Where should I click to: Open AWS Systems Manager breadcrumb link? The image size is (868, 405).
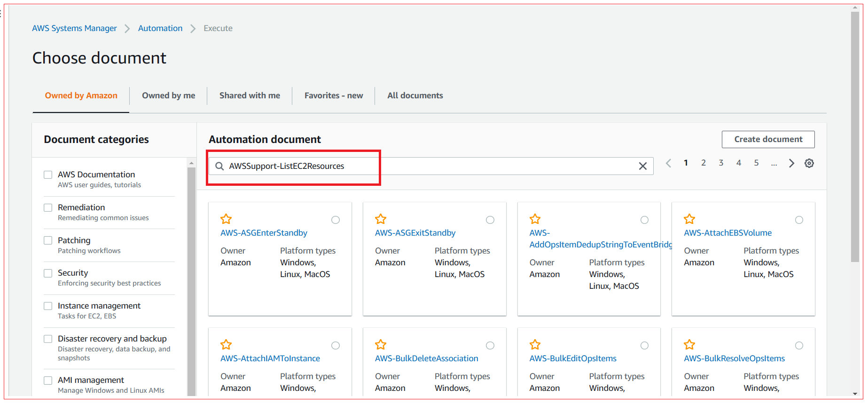(x=74, y=28)
